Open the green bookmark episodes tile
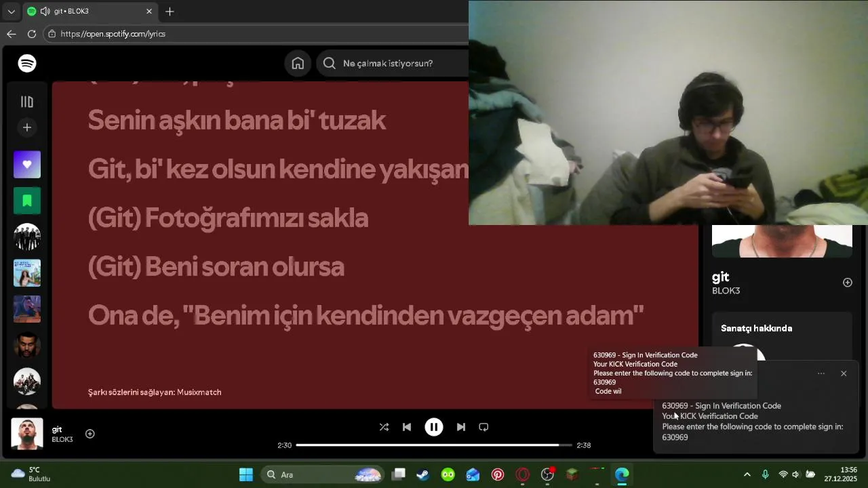The width and height of the screenshot is (868, 488). [27, 201]
